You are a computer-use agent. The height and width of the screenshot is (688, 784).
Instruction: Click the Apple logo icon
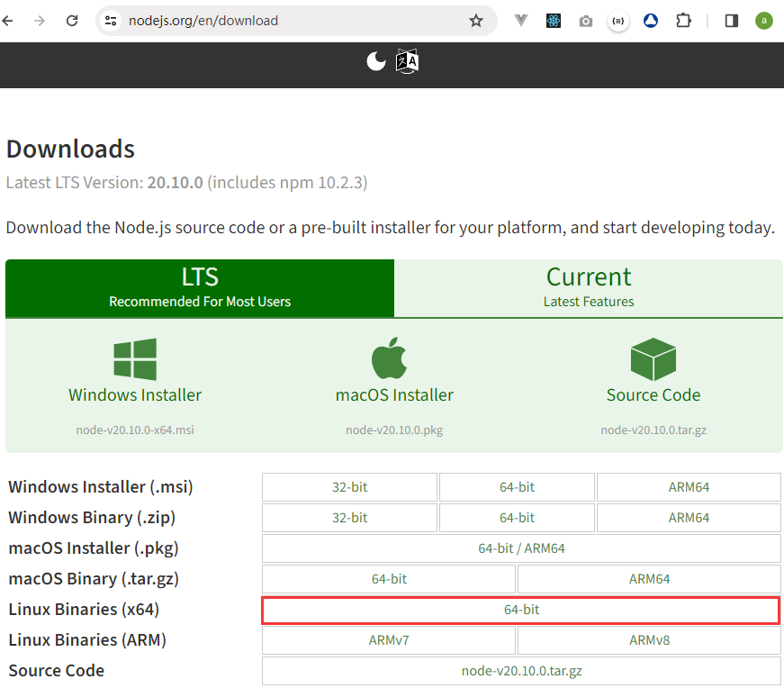[x=390, y=358]
